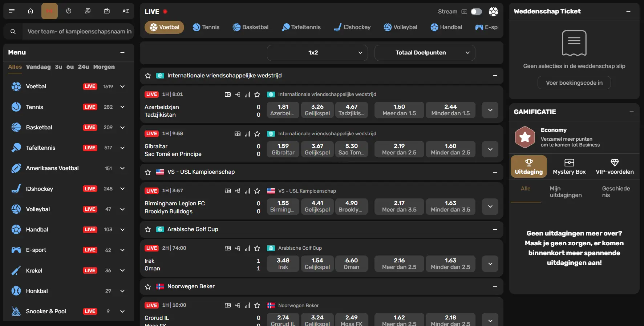Click the Snooker & Pool icon in Menu

(16, 311)
